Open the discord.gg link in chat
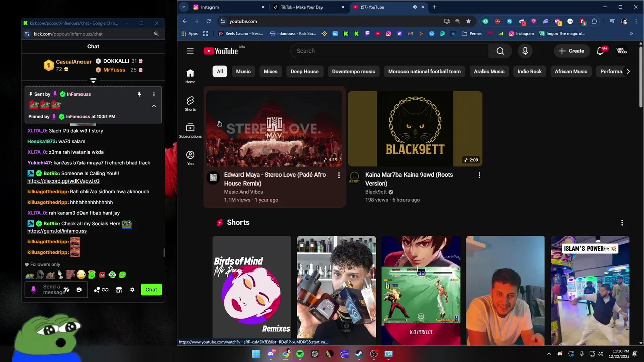The height and width of the screenshot is (362, 644). (63, 181)
